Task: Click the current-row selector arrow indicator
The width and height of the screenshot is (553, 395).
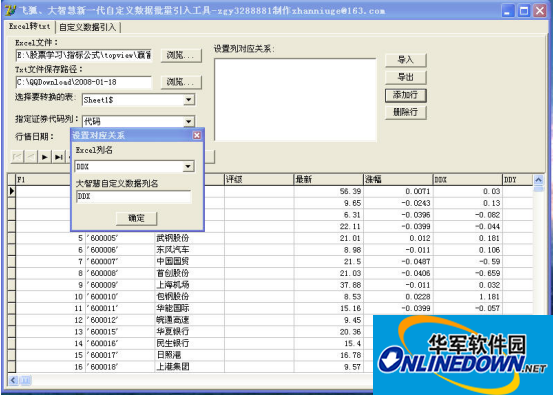Action: coord(12,192)
